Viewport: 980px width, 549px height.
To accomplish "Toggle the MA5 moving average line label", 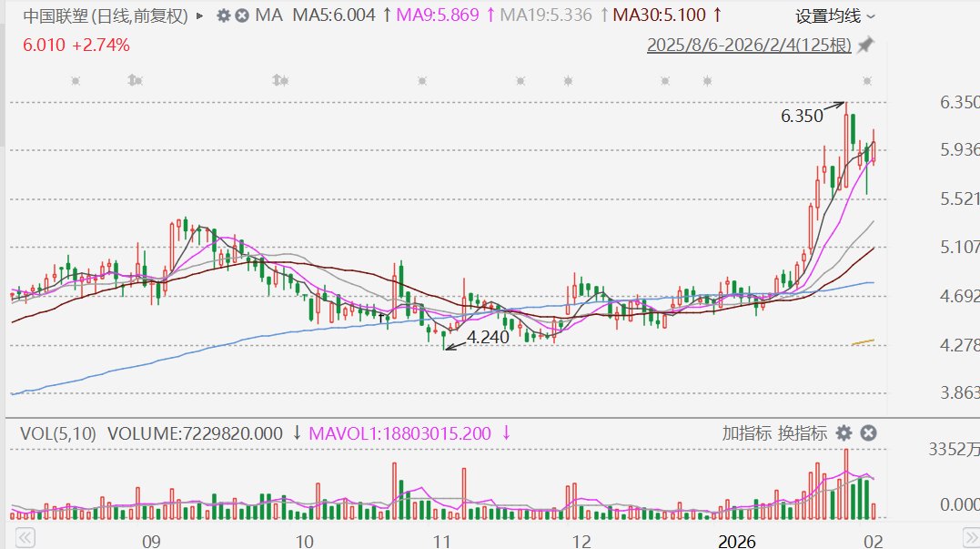I will click(x=333, y=15).
